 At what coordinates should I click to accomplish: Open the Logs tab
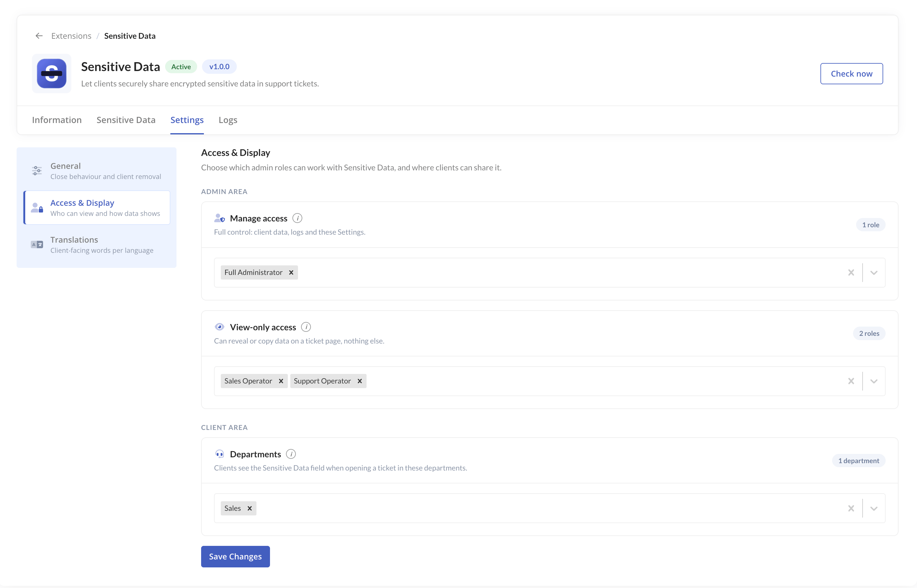228,120
